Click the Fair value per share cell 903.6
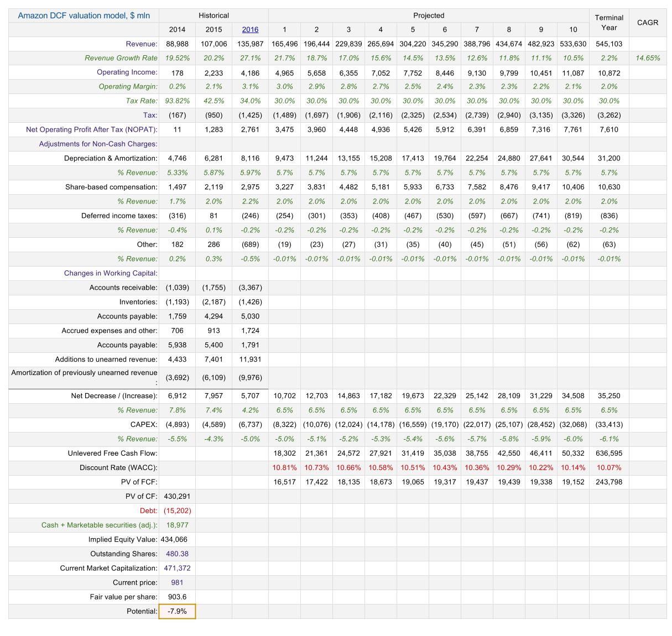 click(177, 597)
